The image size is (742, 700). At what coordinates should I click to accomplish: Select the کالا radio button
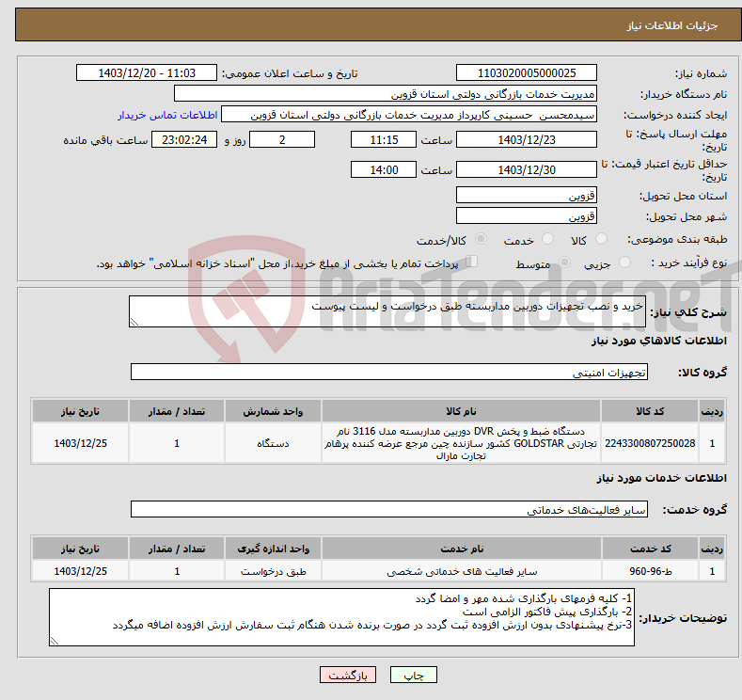(x=601, y=239)
